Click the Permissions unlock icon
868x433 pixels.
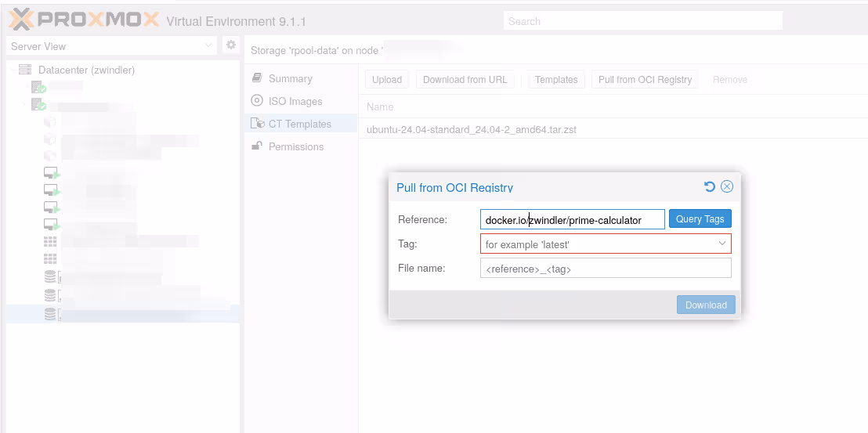pos(257,146)
